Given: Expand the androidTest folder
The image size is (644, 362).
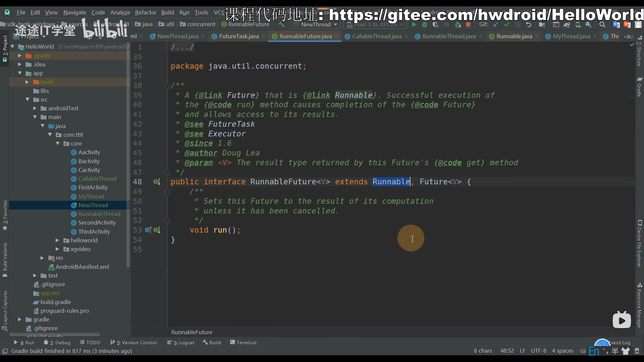Looking at the screenshot, I should click(x=35, y=108).
